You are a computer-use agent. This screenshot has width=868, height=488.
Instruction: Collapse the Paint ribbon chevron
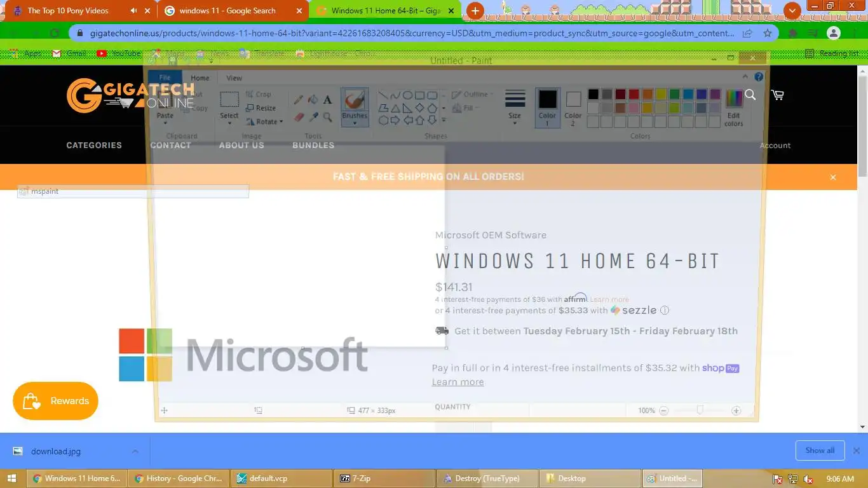point(747,77)
